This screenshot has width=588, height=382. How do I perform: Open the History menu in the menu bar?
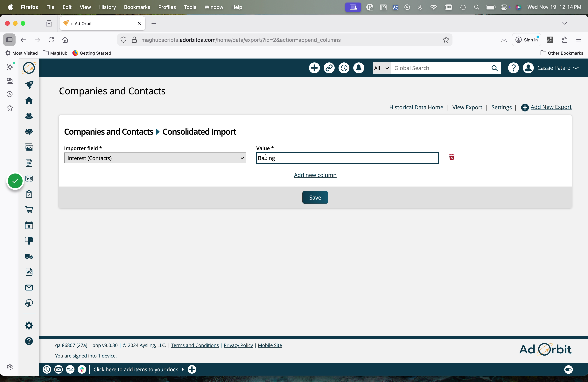107,7
